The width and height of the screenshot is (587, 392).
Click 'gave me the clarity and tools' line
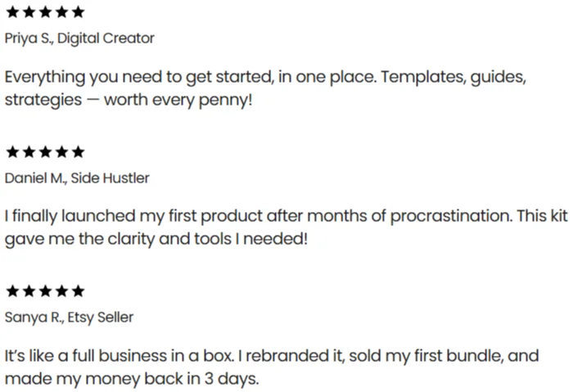click(118, 239)
